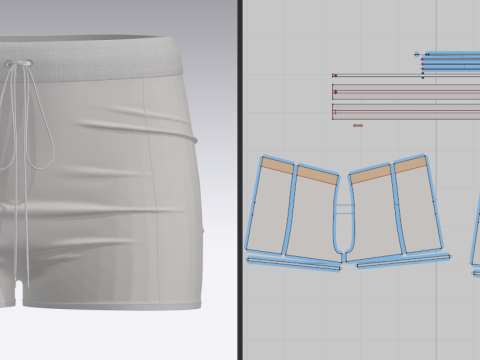Select the upper wide rectangle with the red center line

406,91
